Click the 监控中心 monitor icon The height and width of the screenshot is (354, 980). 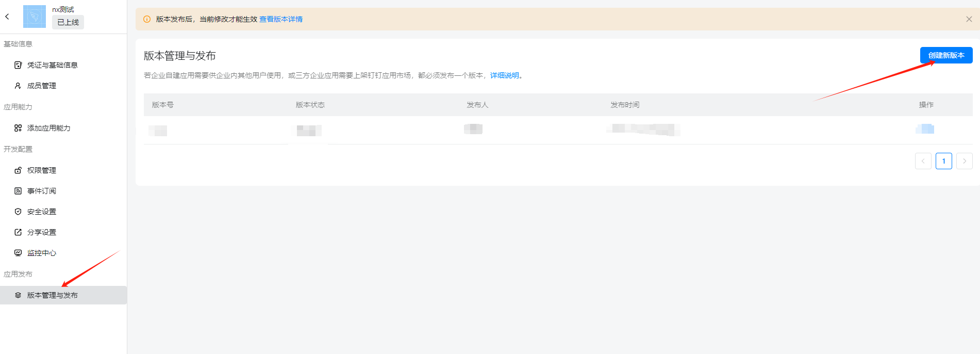point(18,253)
